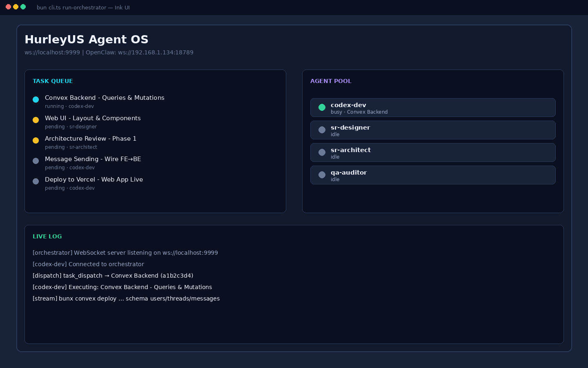Click the stream bunx convex deploy log line
Screen dimensions: 588x368
(126, 298)
